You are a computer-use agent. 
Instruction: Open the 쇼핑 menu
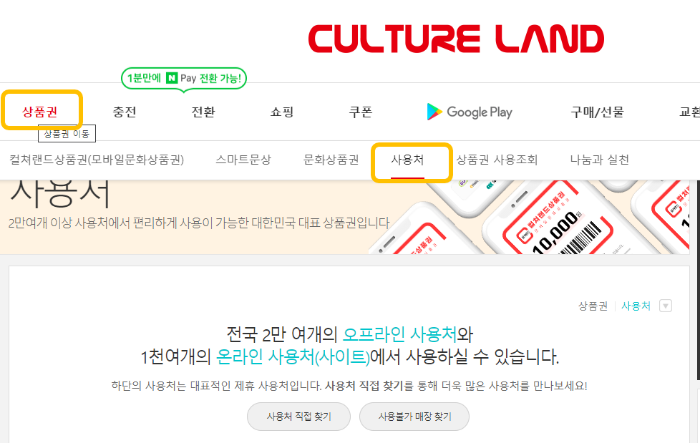coord(282,112)
